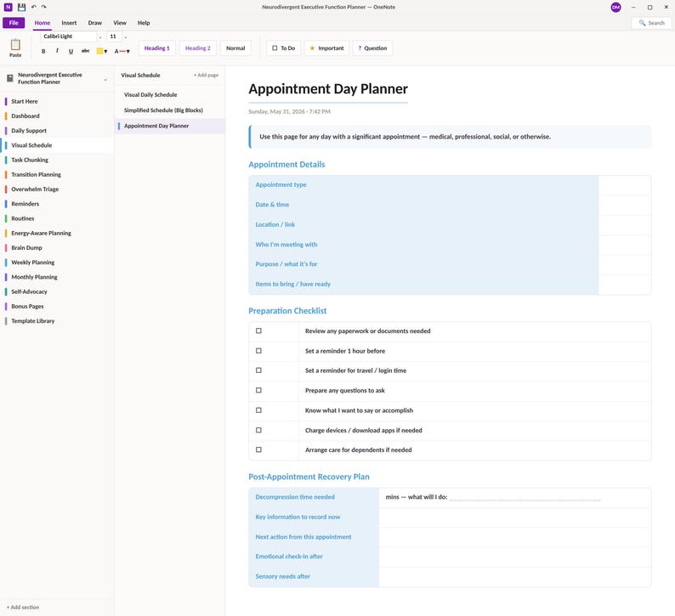The height and width of the screenshot is (616, 675).
Task: Add the Question tag
Action: pyautogui.click(x=372, y=48)
